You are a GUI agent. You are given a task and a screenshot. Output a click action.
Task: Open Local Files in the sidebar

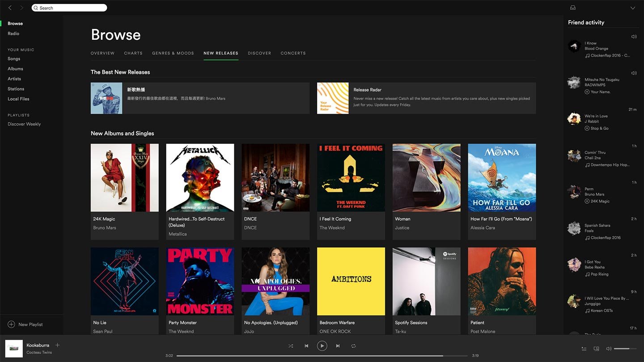(18, 99)
